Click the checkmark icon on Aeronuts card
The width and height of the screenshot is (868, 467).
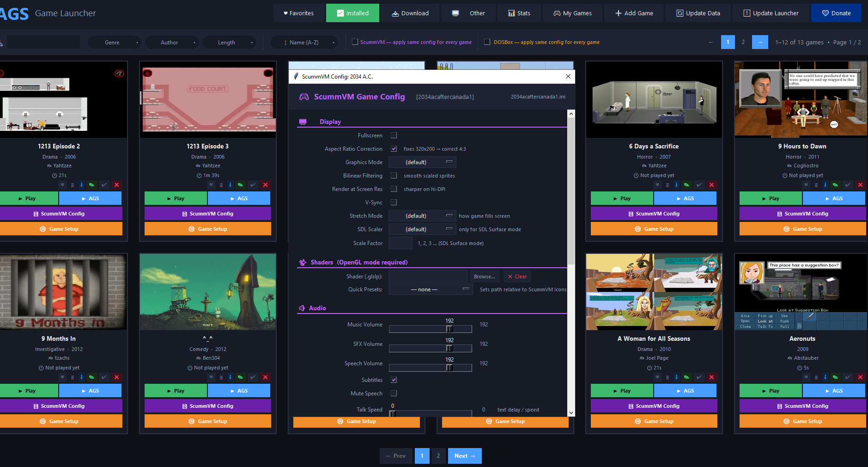pyautogui.click(x=848, y=377)
